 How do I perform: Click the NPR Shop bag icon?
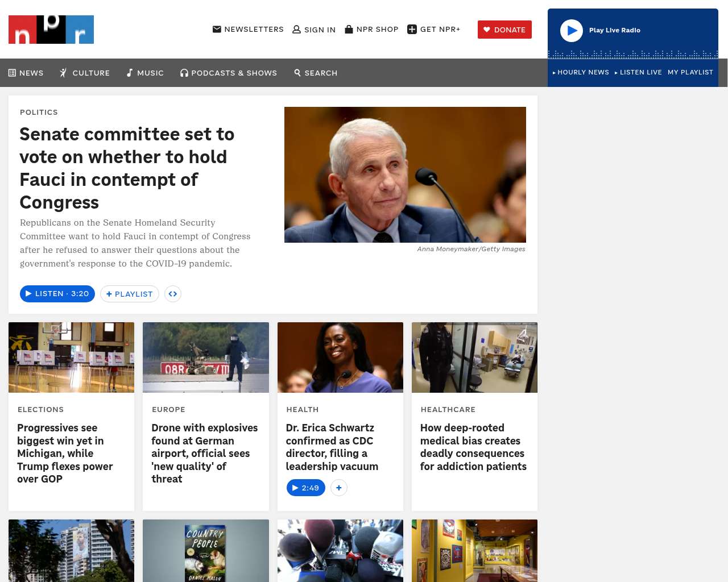tap(349, 29)
